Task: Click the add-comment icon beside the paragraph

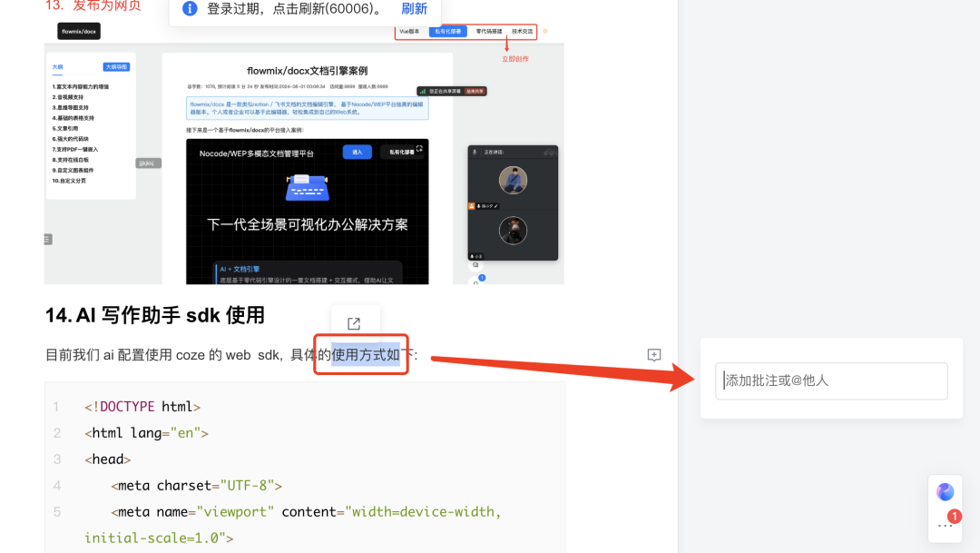Action: [x=654, y=355]
